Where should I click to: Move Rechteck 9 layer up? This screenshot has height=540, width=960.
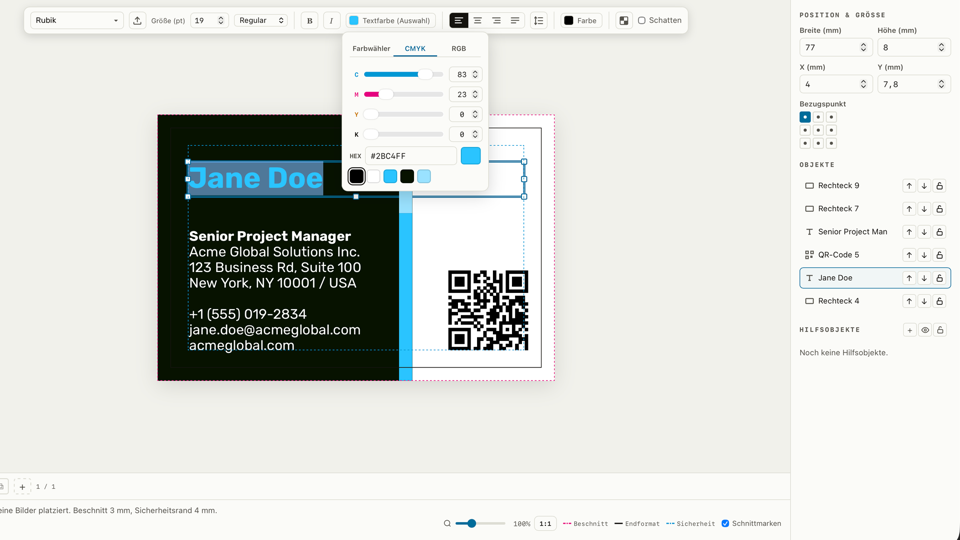[909, 186]
